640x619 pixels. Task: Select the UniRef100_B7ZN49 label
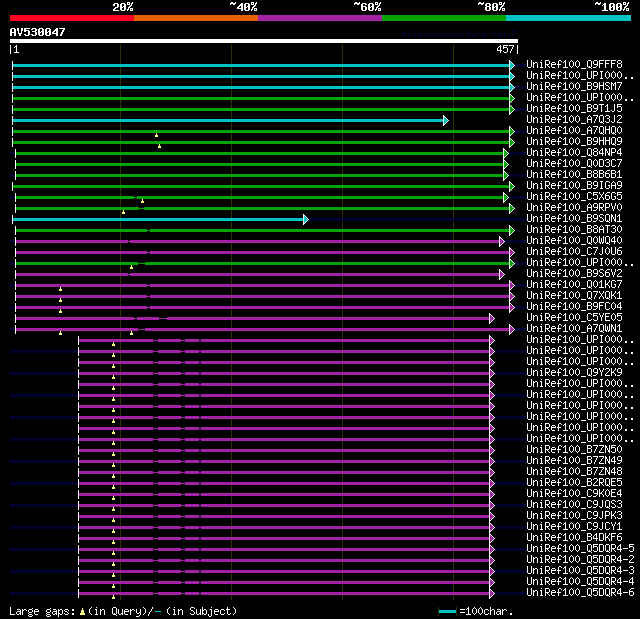[x=574, y=461]
